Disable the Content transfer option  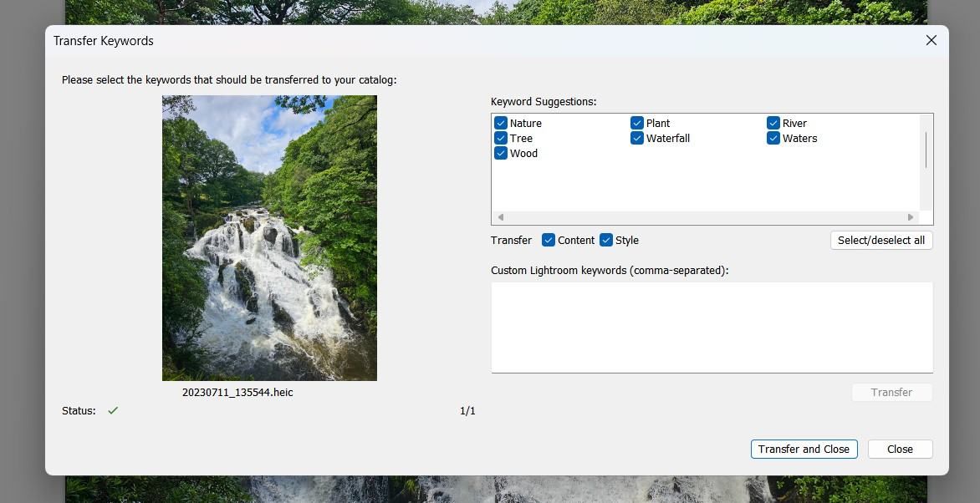point(549,240)
